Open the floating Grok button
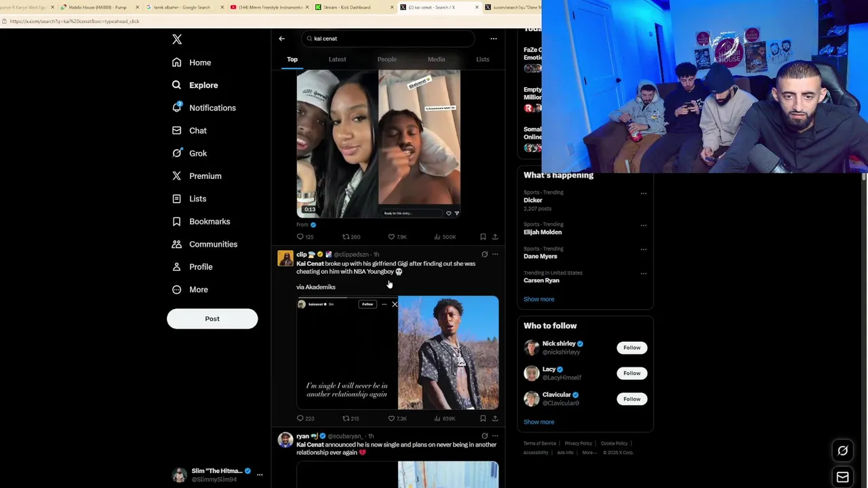Screen dimensions: 868x488 843,451
